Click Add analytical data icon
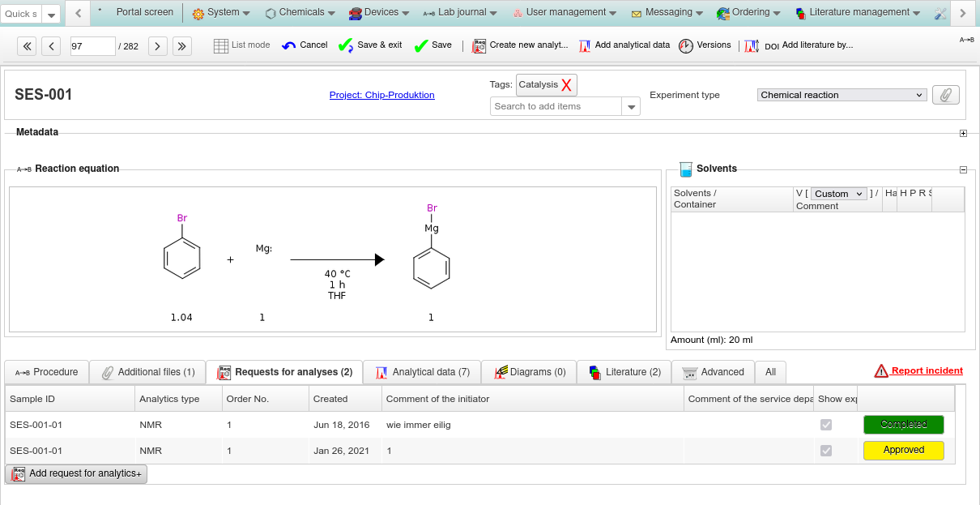The width and height of the screenshot is (980, 505). (x=585, y=46)
